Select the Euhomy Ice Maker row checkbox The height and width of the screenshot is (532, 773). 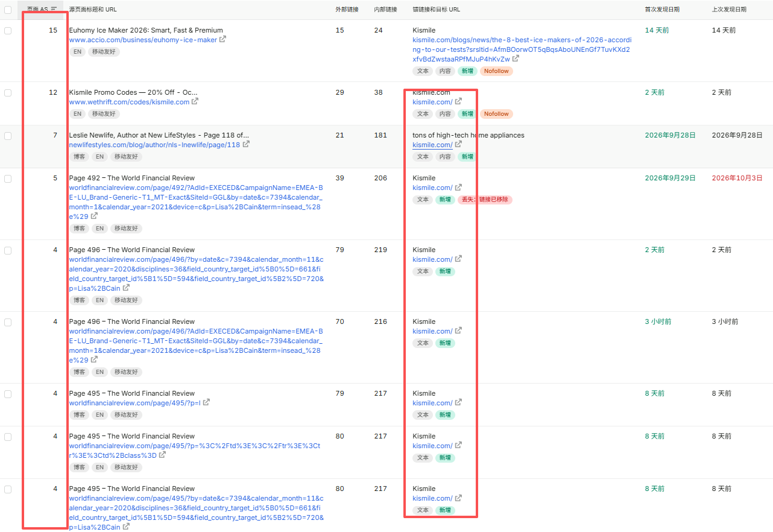coord(8,30)
